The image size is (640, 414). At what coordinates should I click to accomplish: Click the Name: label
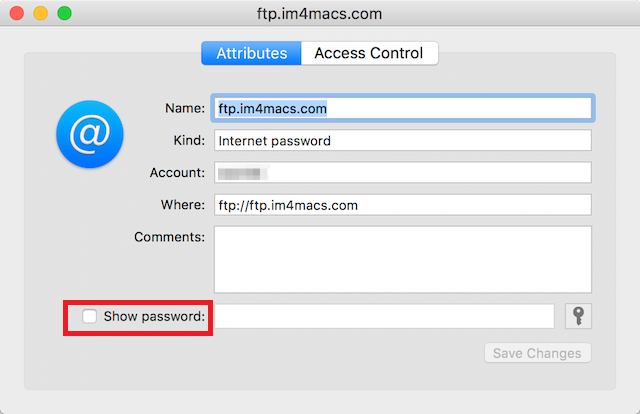pyautogui.click(x=185, y=108)
